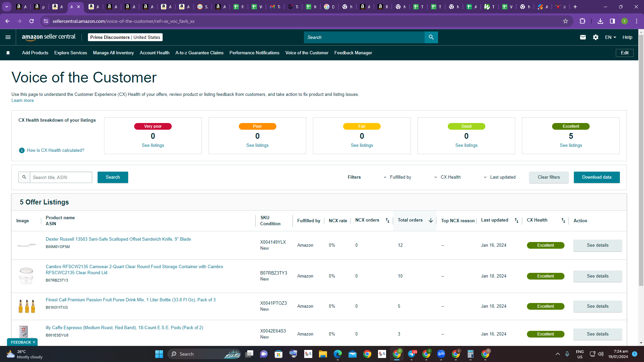
Task: Click See details for illy Caffe Espresso
Action: coord(598,334)
